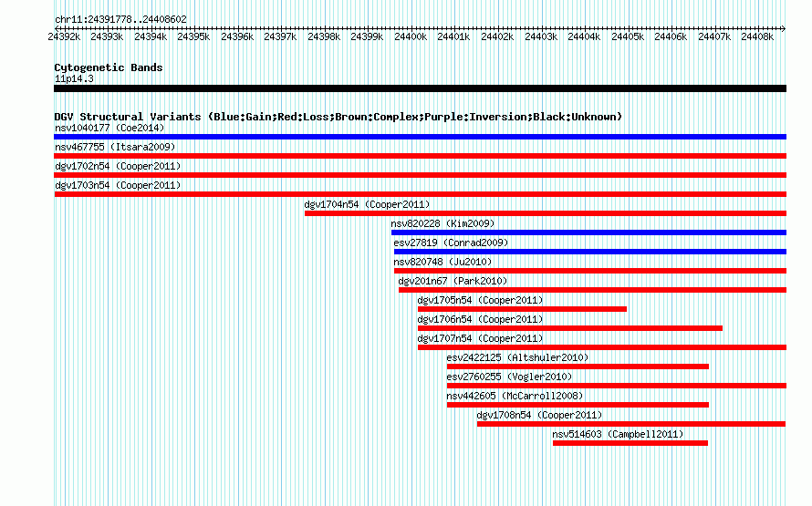The width and height of the screenshot is (812, 506).
Task: Click the 24404k ruler tick label
Action: click(584, 36)
